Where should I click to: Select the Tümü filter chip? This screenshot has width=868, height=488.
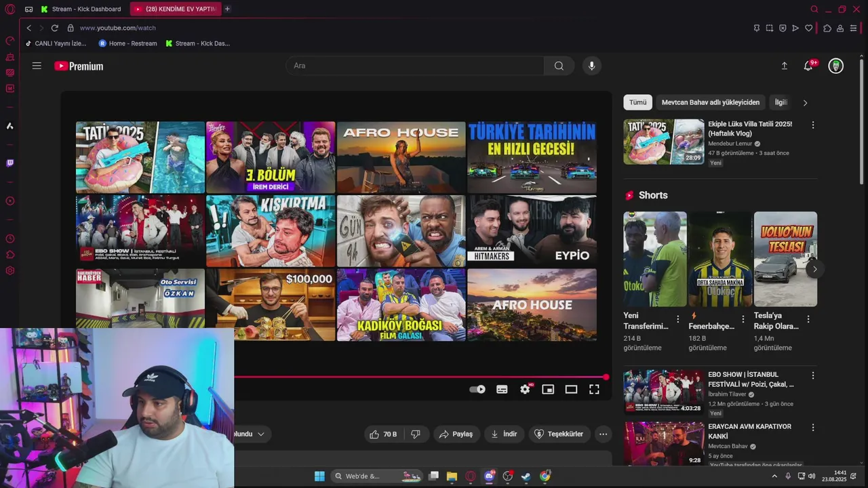click(x=637, y=102)
